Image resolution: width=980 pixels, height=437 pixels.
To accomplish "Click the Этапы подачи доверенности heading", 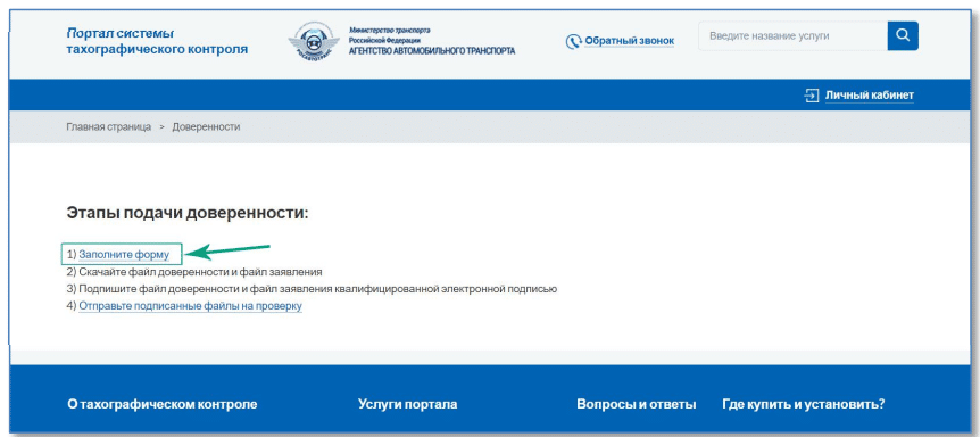I will [187, 213].
